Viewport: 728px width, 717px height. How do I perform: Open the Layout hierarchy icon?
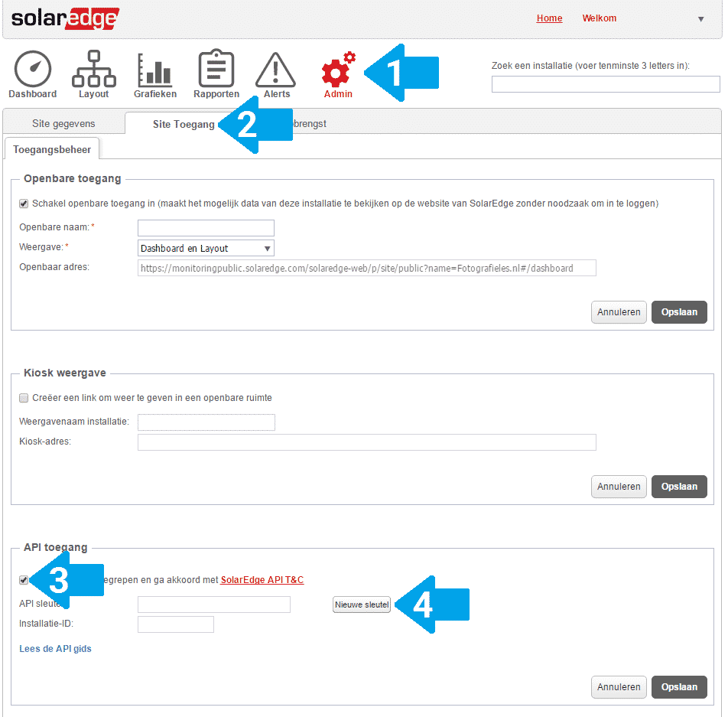pyautogui.click(x=94, y=69)
